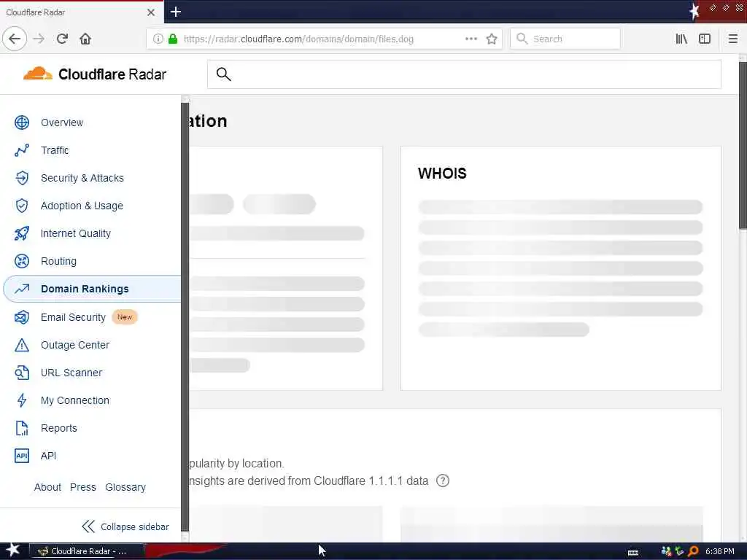Open the URL Scanner link
This screenshot has width=747, height=560.
pyautogui.click(x=71, y=373)
